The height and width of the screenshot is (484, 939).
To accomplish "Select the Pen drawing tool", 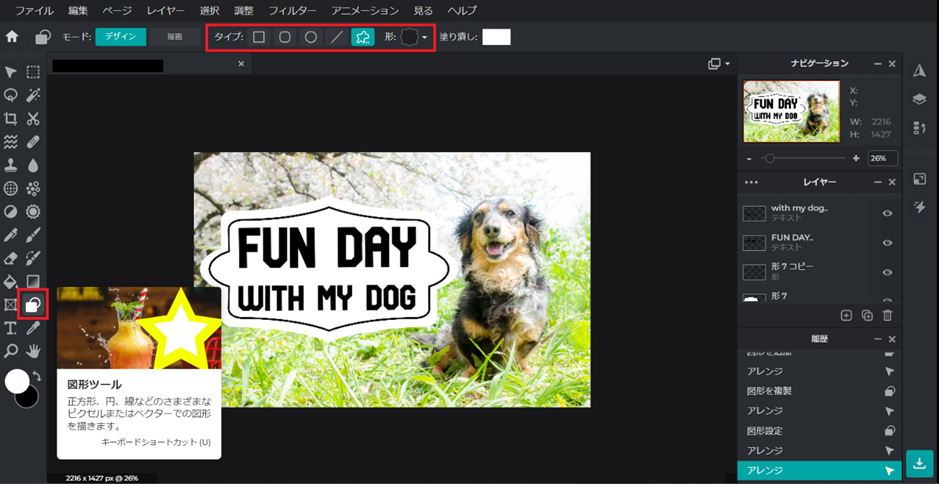I will pyautogui.click(x=10, y=235).
